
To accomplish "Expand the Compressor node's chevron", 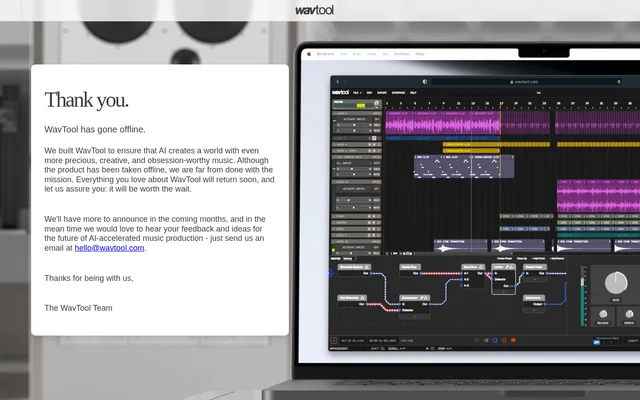I will click(414, 316).
